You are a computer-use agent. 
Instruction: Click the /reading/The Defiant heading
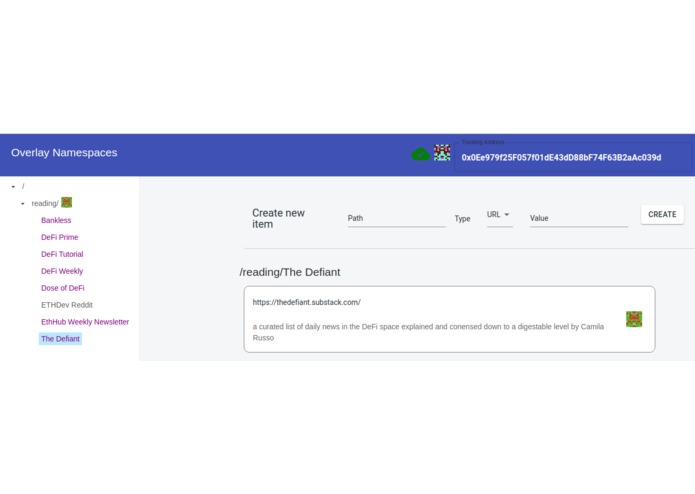(290, 272)
